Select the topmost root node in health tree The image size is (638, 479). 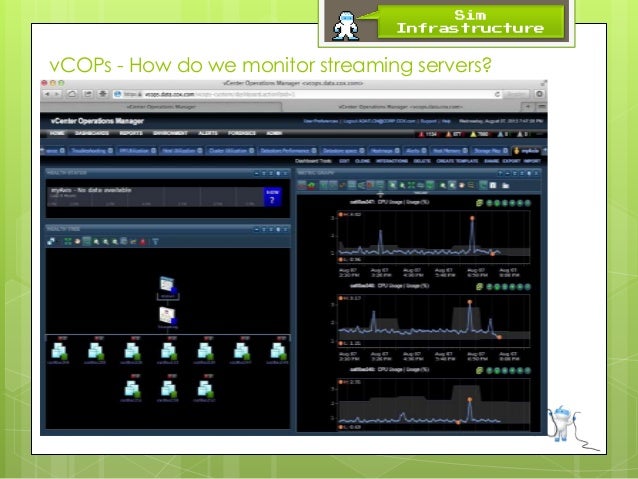[168, 287]
